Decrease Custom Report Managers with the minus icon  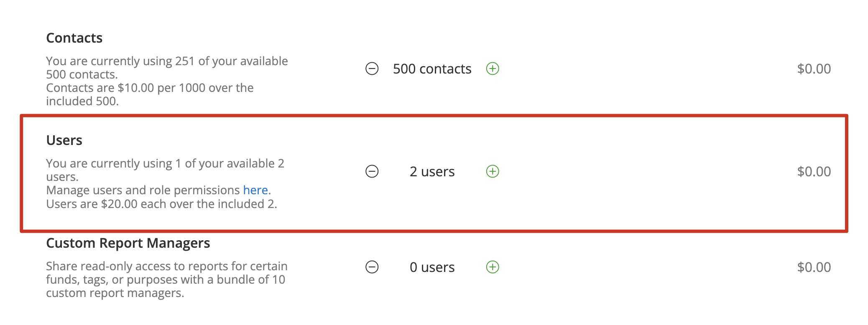click(x=372, y=267)
